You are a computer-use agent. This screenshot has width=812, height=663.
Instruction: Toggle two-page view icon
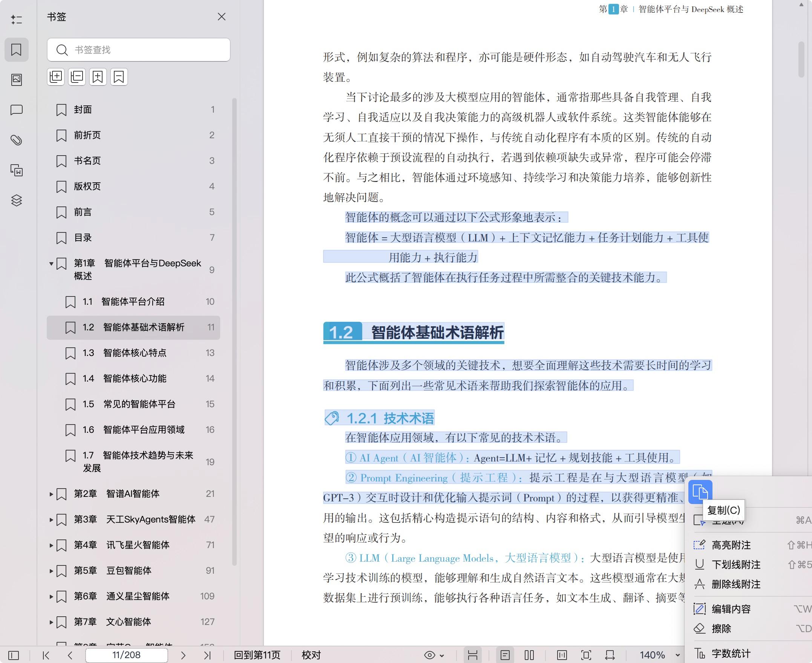[x=529, y=655]
